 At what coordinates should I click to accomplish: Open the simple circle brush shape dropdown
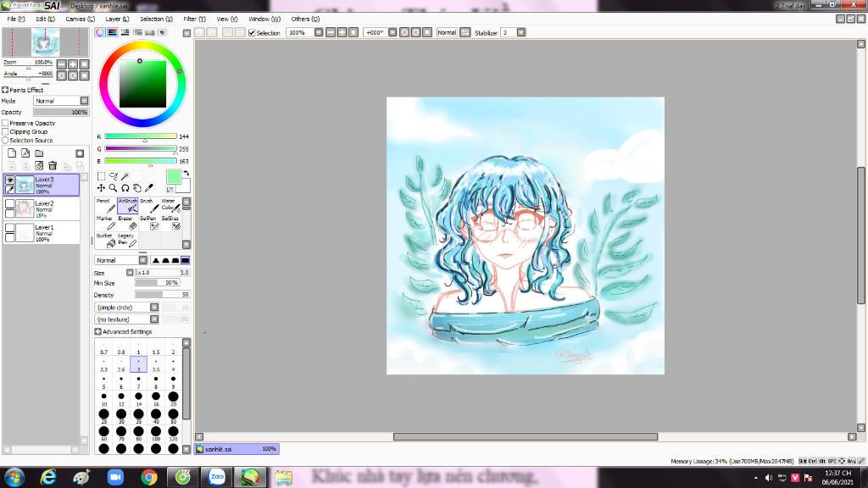127,307
